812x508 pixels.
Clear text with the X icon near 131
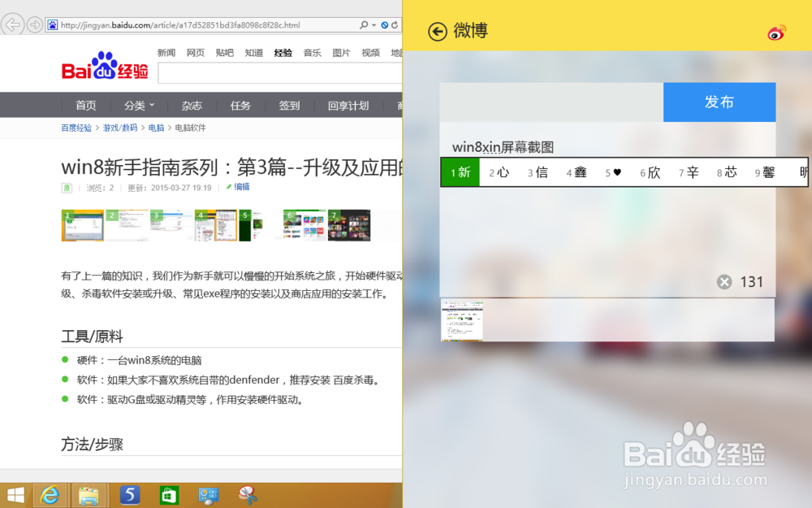[x=724, y=281]
